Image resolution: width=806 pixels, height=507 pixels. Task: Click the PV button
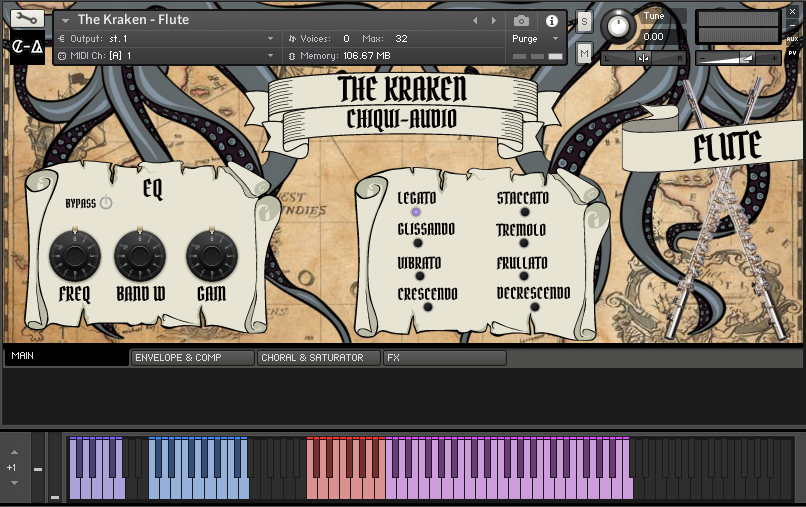pos(792,53)
